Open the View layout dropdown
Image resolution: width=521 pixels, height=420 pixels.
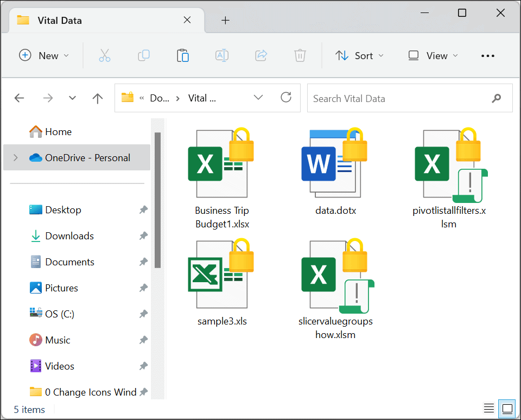[433, 55]
